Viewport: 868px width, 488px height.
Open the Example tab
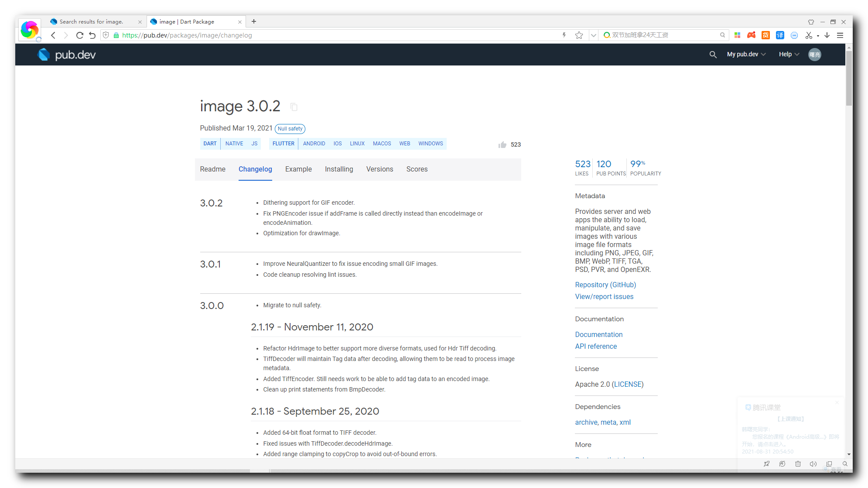click(x=298, y=169)
